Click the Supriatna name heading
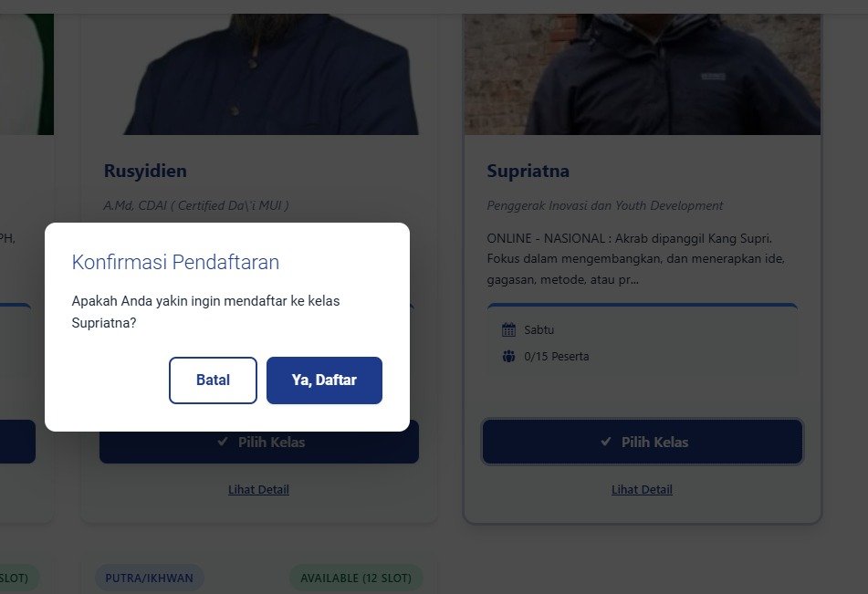This screenshot has width=868, height=594. (528, 171)
